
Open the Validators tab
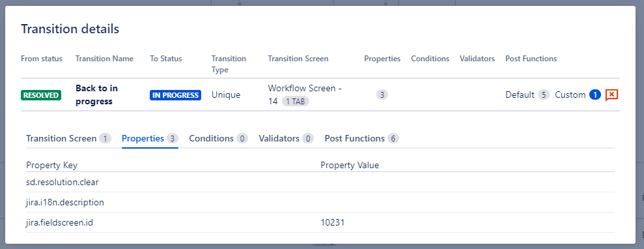point(287,138)
